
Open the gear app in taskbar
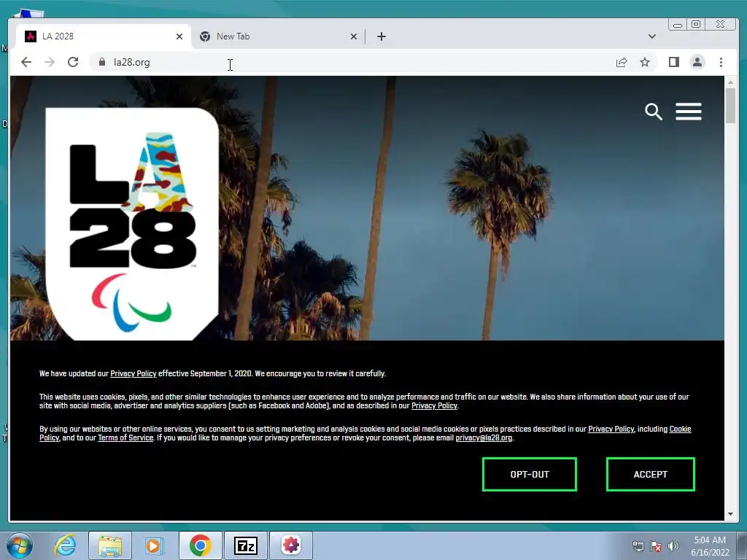[x=291, y=545]
